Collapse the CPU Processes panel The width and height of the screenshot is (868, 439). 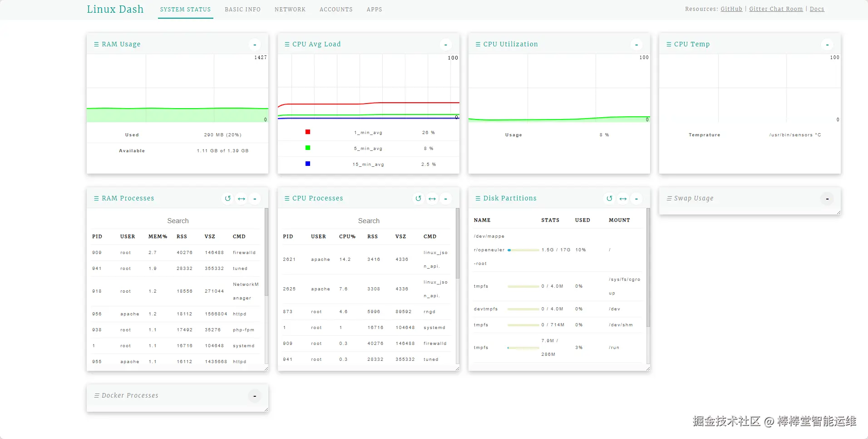coord(445,199)
